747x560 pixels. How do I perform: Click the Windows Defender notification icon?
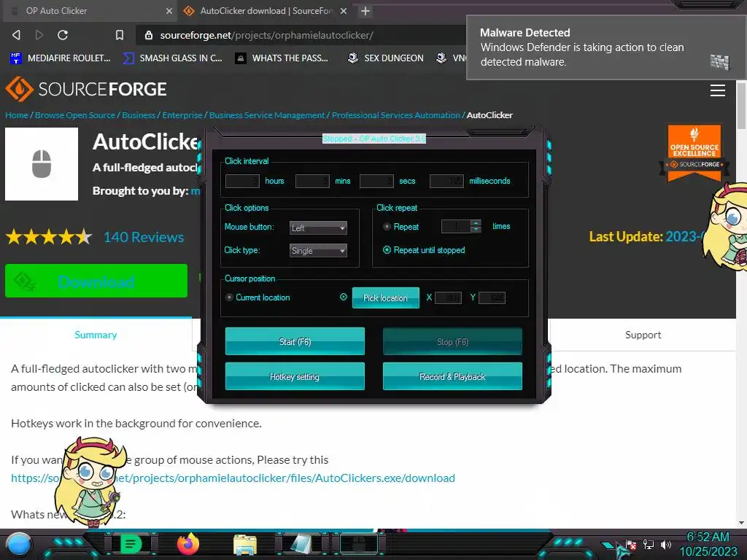click(720, 62)
